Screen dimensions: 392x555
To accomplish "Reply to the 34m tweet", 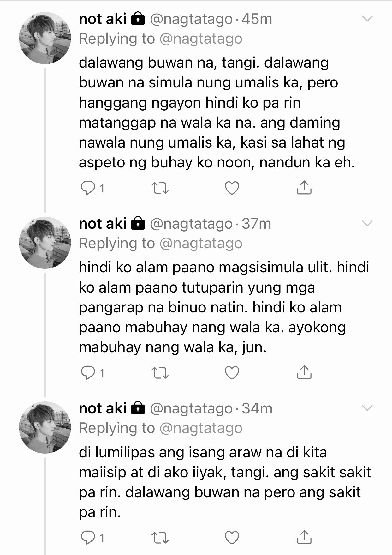I will point(88,538).
